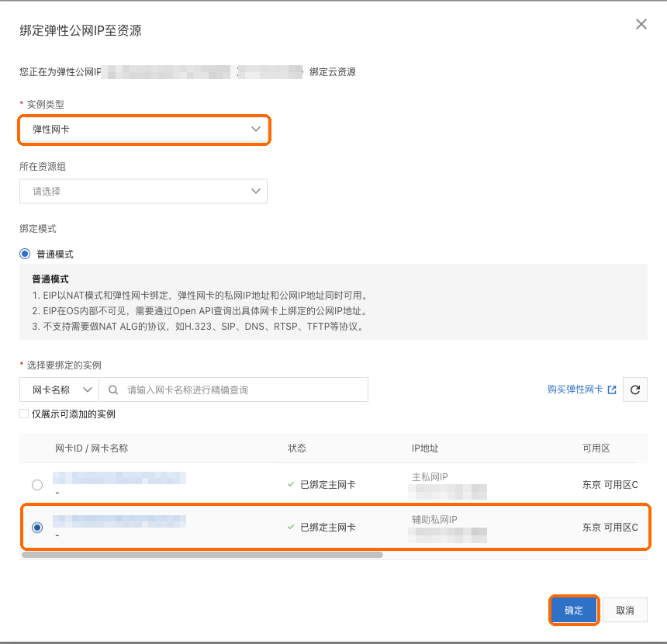Click the search magnifier icon
Viewport: 667px width, 644px height.
pyautogui.click(x=112, y=390)
